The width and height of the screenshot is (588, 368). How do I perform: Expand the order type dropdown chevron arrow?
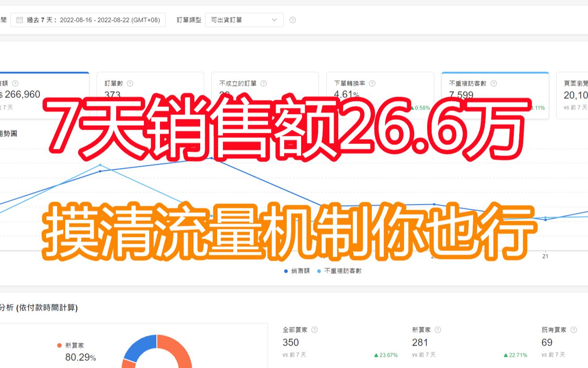[x=274, y=20]
